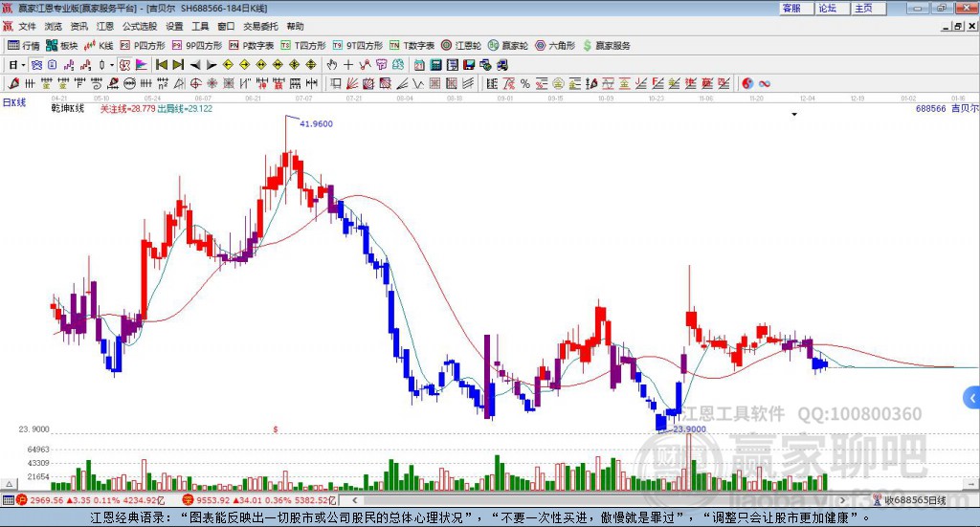
Task: Click the 23.9000 low price label on the chart
Action: (x=689, y=429)
